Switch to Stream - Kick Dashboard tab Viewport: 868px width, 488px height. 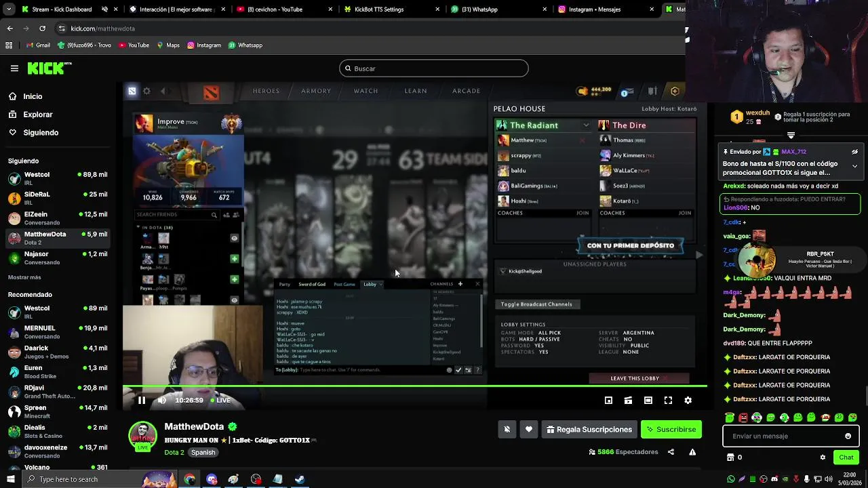(x=61, y=9)
